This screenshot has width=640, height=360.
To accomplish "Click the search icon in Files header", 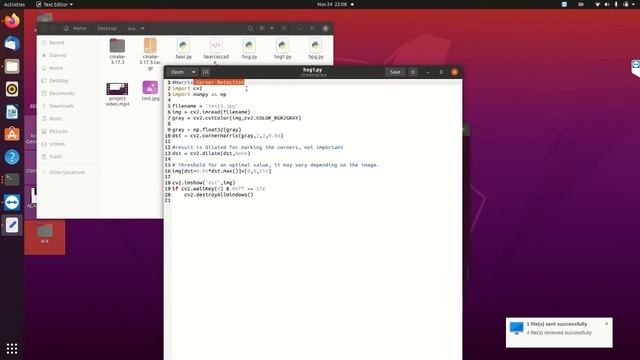I will 250,28.
